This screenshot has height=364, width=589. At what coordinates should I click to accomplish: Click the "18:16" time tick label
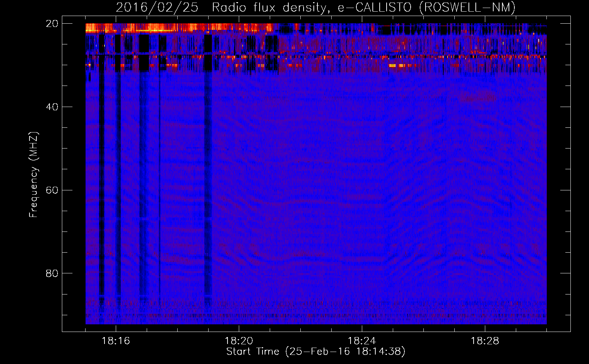[x=116, y=341]
